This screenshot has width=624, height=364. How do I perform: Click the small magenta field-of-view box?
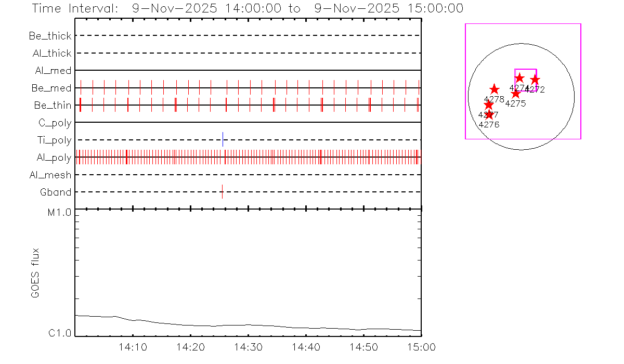coord(525,70)
